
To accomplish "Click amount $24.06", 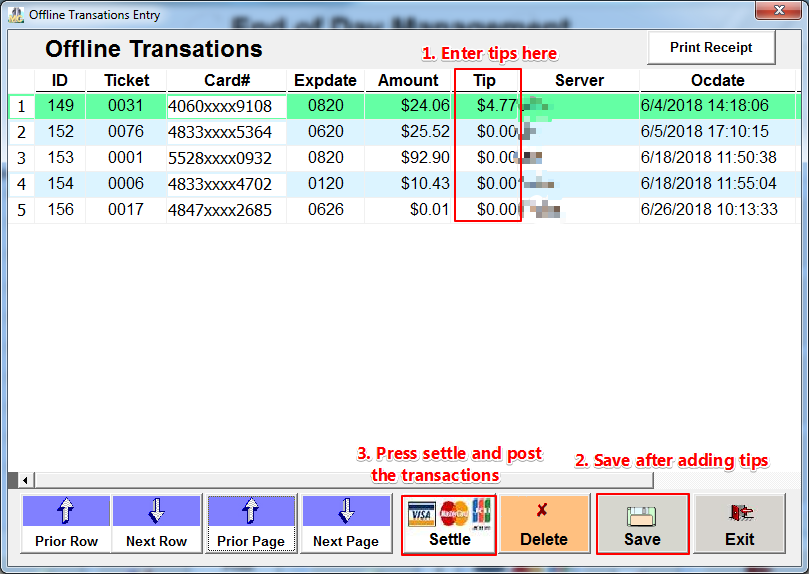I will 409,106.
